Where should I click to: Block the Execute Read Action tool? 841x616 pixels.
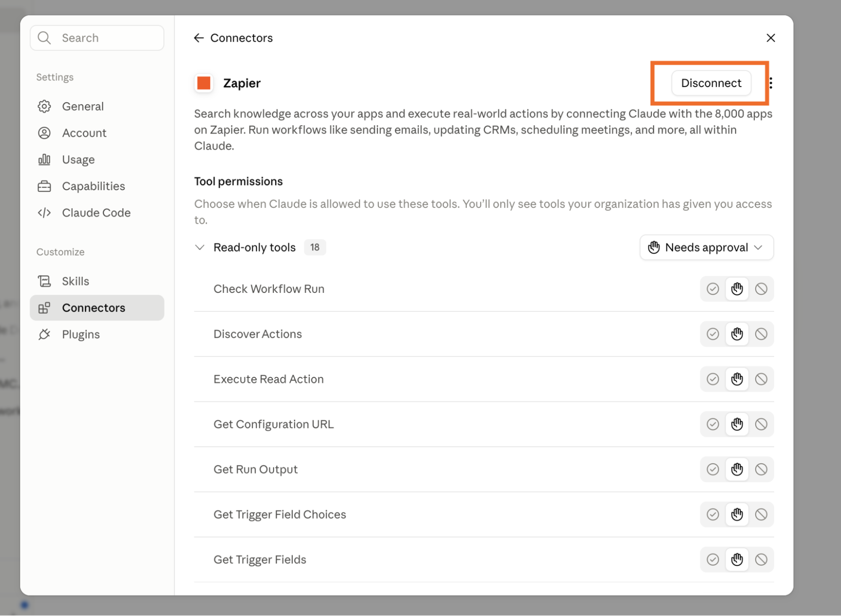[x=761, y=379]
